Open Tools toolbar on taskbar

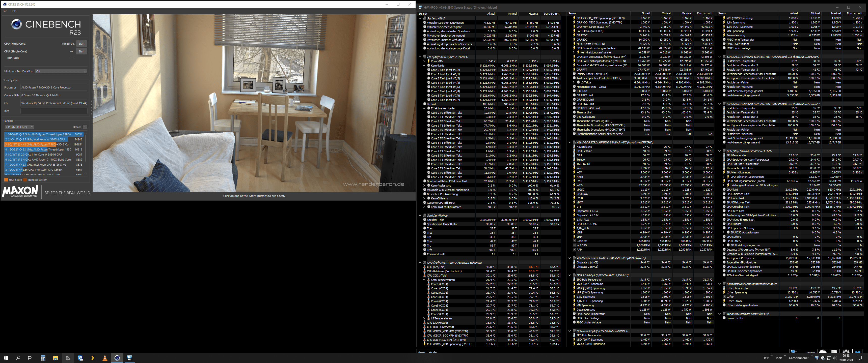click(x=779, y=358)
